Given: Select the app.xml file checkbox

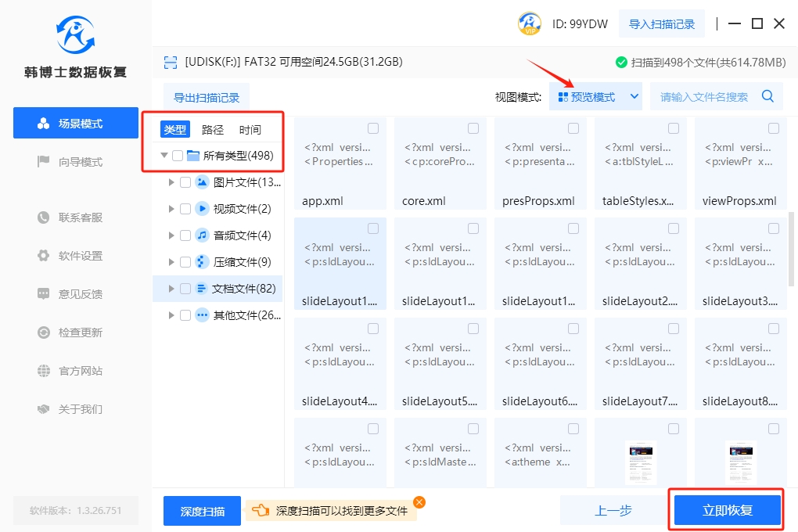Looking at the screenshot, I should point(373,128).
